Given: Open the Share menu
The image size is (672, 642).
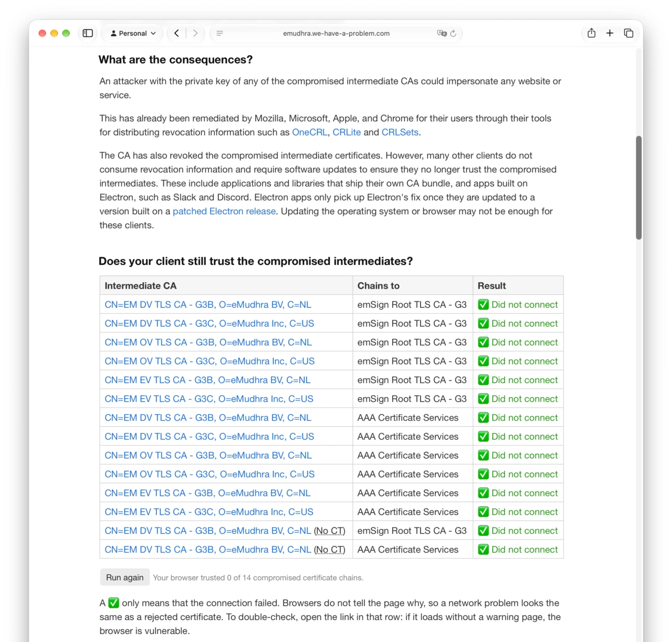Looking at the screenshot, I should point(592,33).
